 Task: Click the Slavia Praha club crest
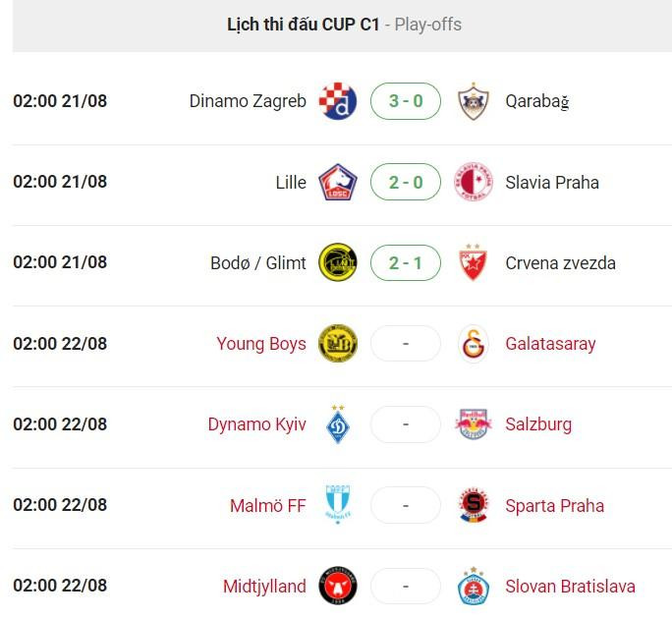point(474,182)
